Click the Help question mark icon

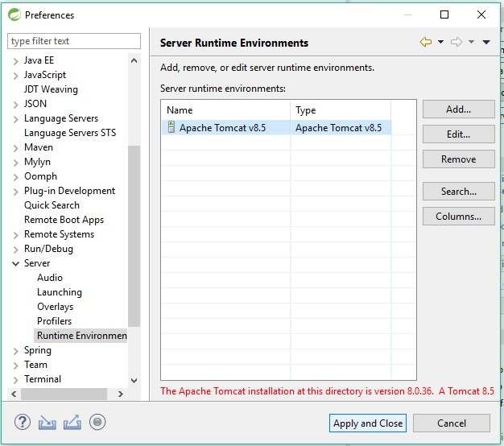point(23,422)
